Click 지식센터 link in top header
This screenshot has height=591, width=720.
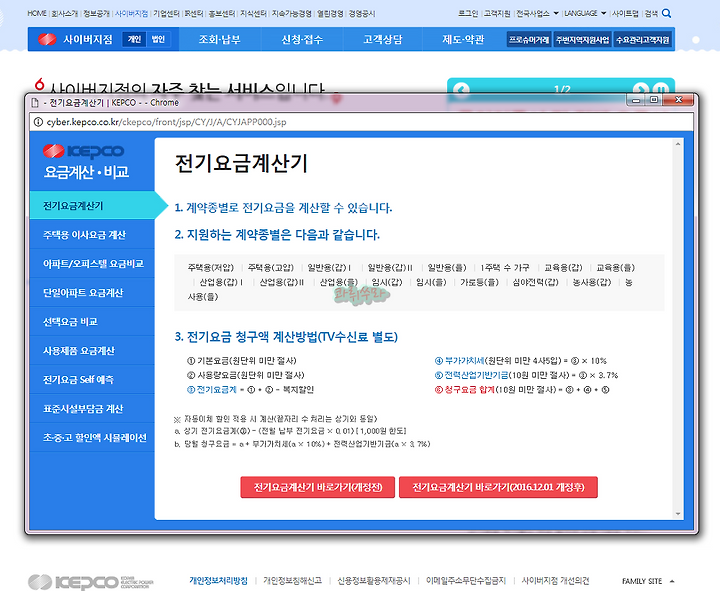[x=253, y=13]
